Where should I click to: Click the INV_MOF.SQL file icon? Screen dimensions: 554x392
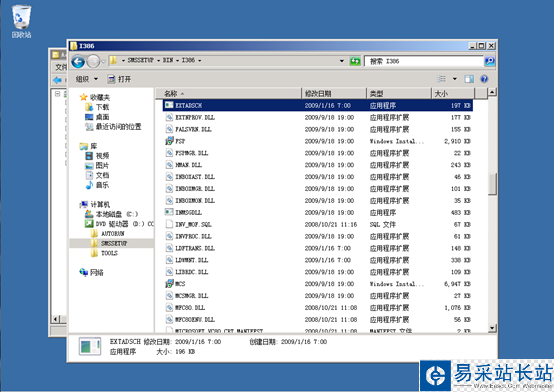click(169, 224)
